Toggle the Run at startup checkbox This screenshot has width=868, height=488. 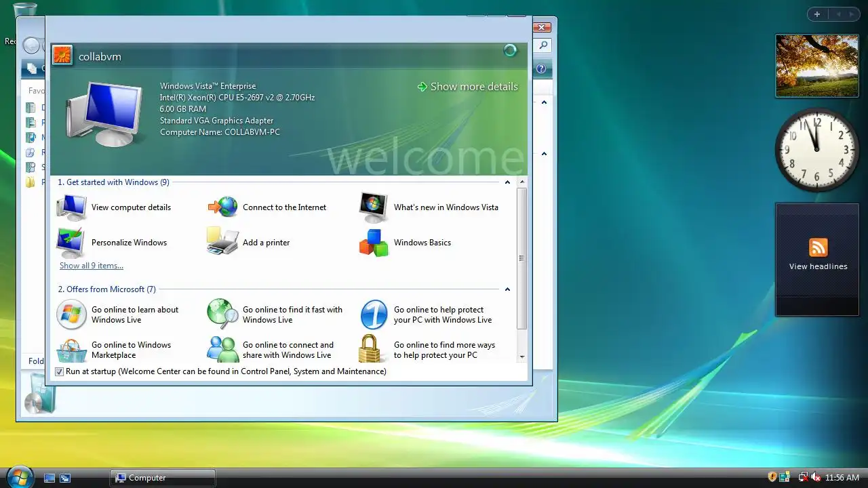(59, 371)
